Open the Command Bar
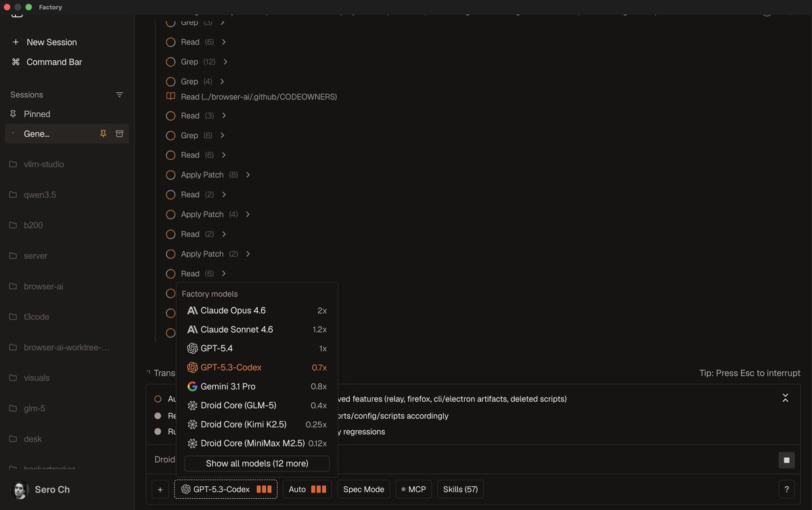This screenshot has height=510, width=812. 47,62
